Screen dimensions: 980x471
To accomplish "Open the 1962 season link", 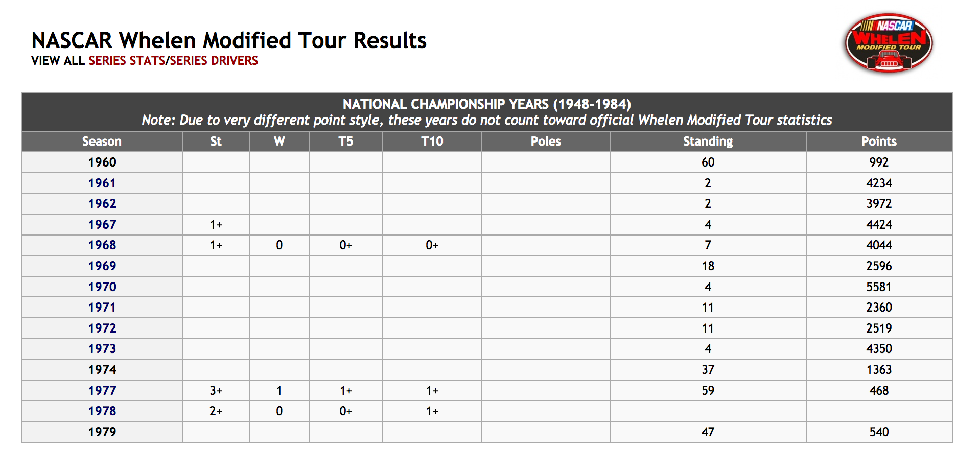I will click(102, 203).
